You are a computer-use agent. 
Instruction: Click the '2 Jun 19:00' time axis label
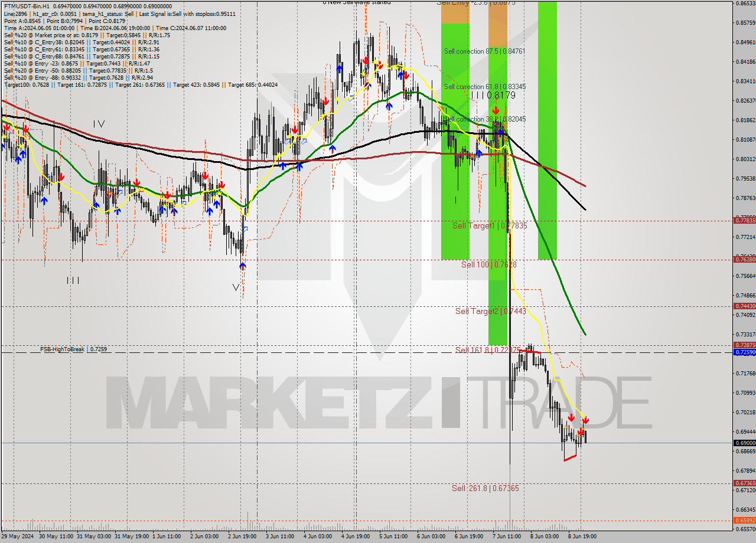click(243, 537)
